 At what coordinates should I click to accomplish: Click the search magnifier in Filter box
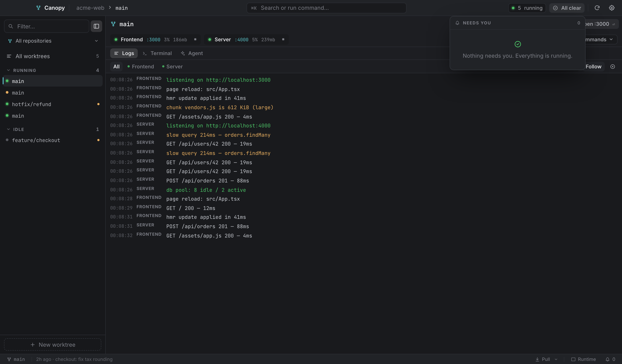(11, 26)
